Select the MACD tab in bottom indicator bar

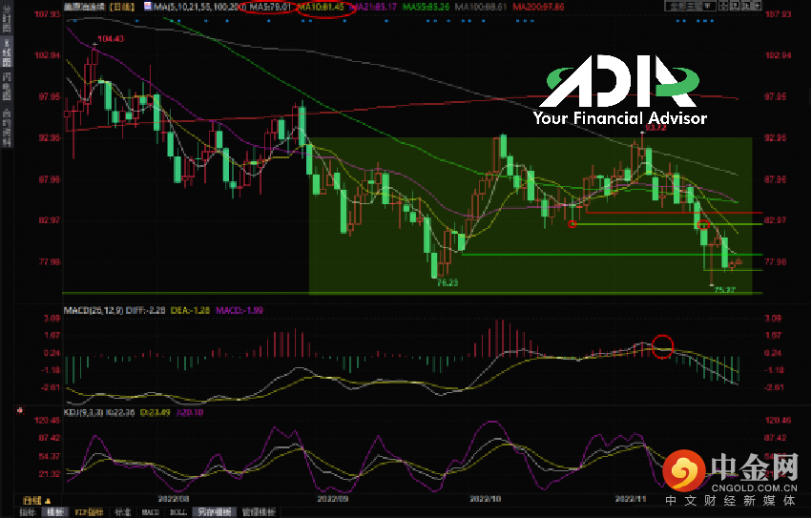tap(152, 512)
